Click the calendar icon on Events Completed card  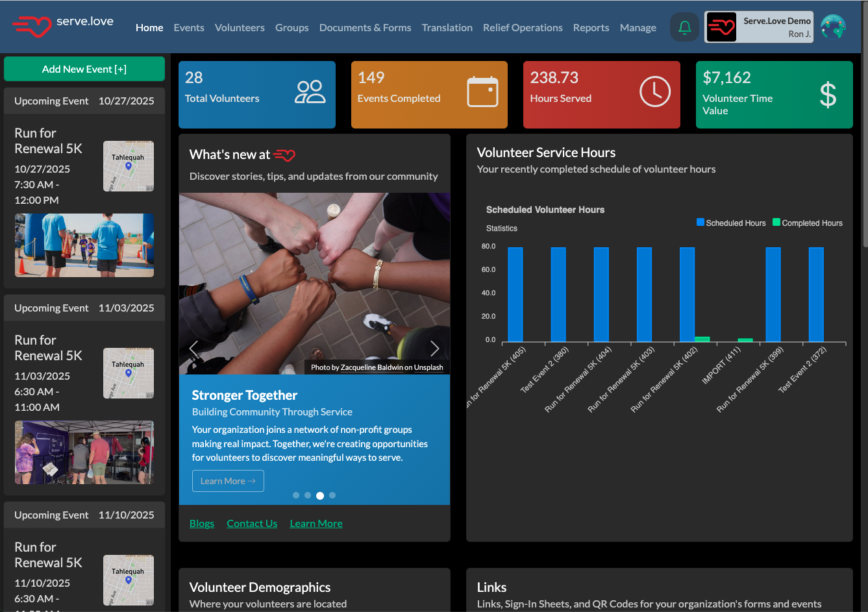point(482,92)
